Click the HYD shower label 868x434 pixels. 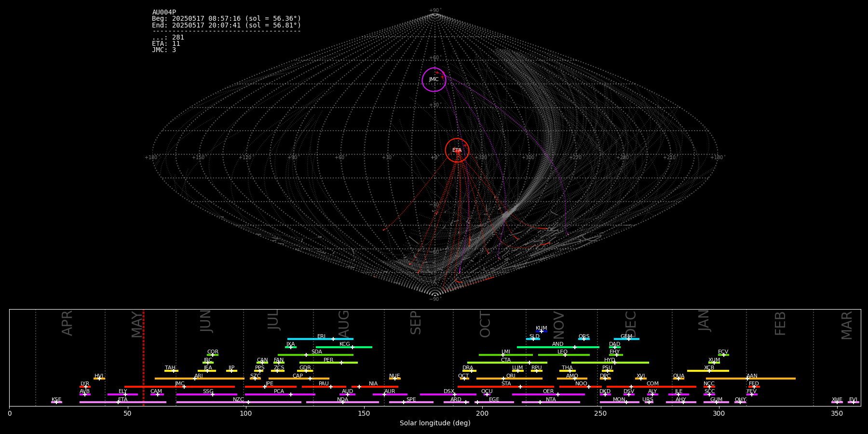click(x=610, y=360)
